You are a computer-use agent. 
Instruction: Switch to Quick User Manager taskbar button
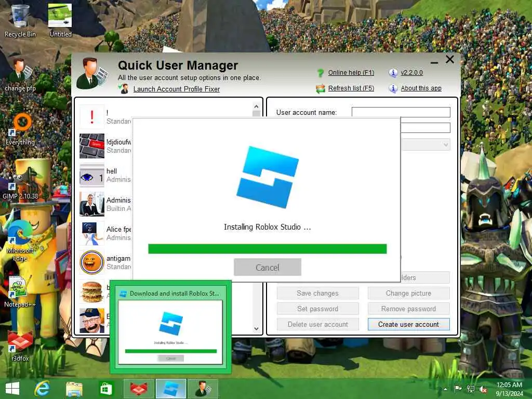(203, 389)
